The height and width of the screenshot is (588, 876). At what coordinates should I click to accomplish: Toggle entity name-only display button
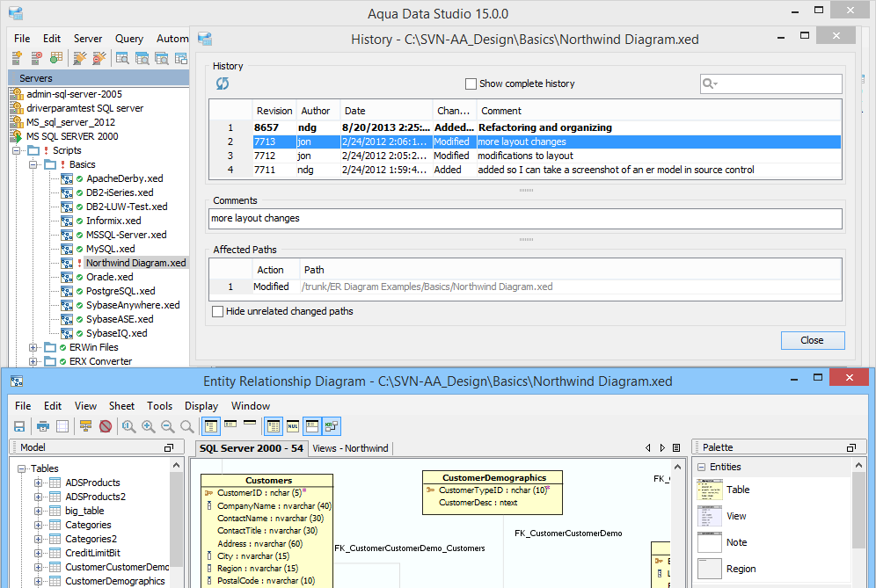pos(250,424)
